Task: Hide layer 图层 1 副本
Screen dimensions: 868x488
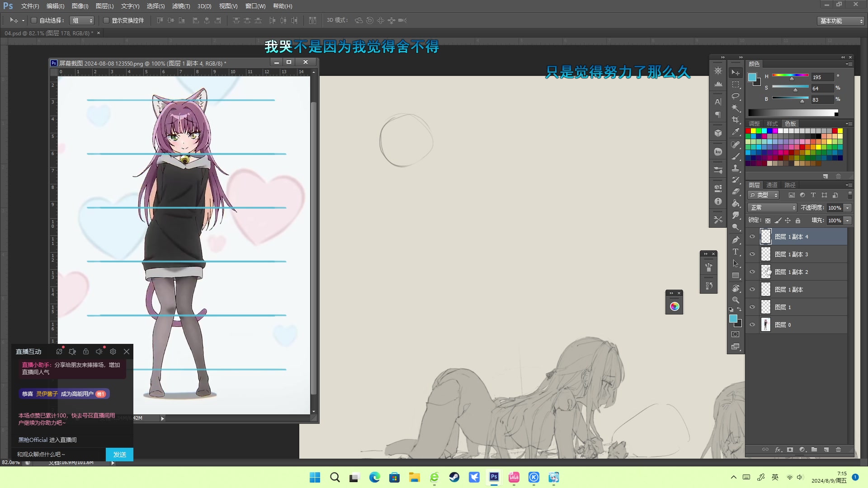Action: point(752,289)
